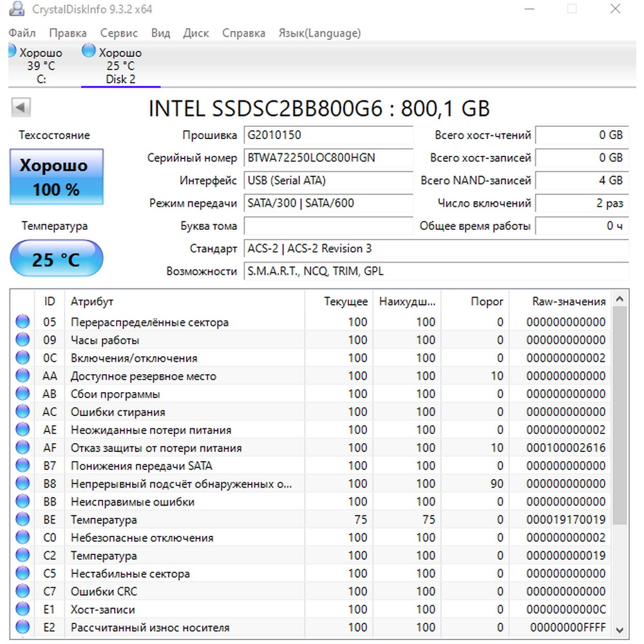Click the previous disk arrow button

21,108
